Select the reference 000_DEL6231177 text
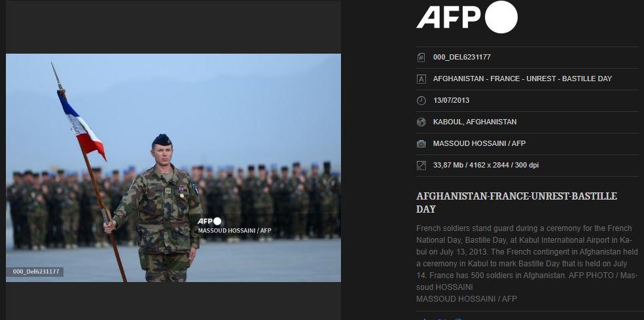This screenshot has width=644, height=320. [461, 57]
